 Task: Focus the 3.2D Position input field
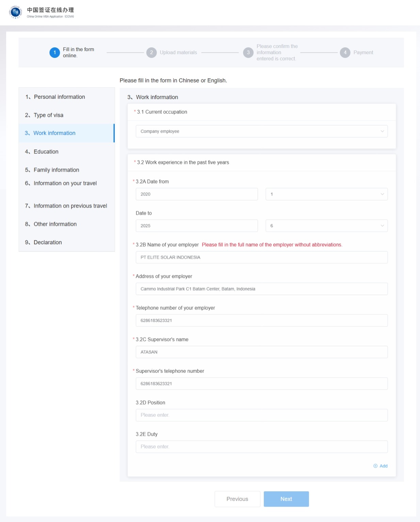click(261, 415)
